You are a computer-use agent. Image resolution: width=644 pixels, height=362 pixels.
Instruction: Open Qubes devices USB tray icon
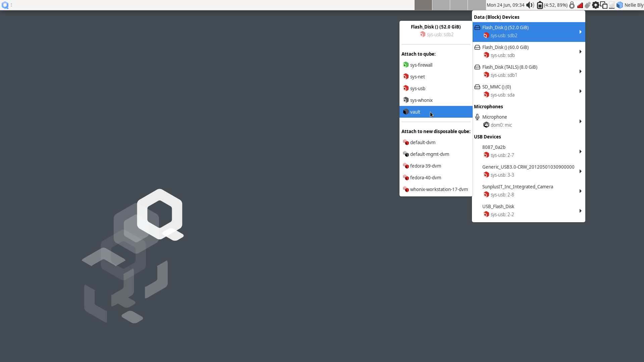tap(588, 5)
